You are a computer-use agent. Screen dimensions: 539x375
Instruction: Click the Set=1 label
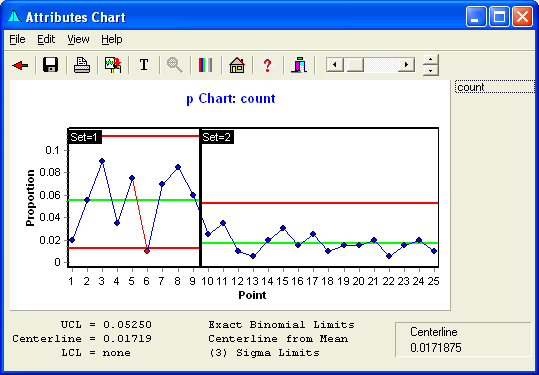click(x=85, y=137)
